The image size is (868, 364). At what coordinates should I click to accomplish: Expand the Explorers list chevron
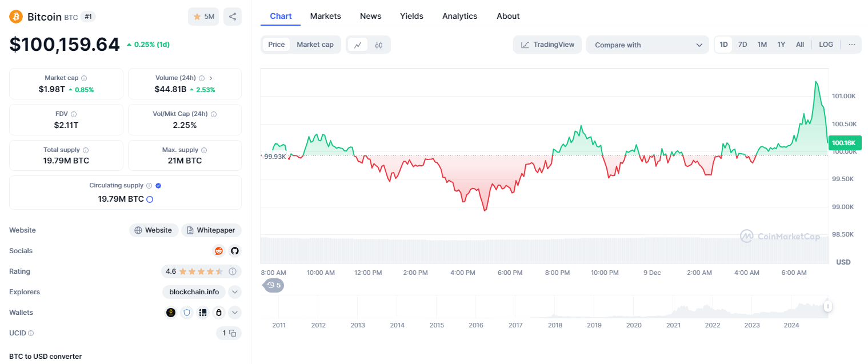pos(235,292)
